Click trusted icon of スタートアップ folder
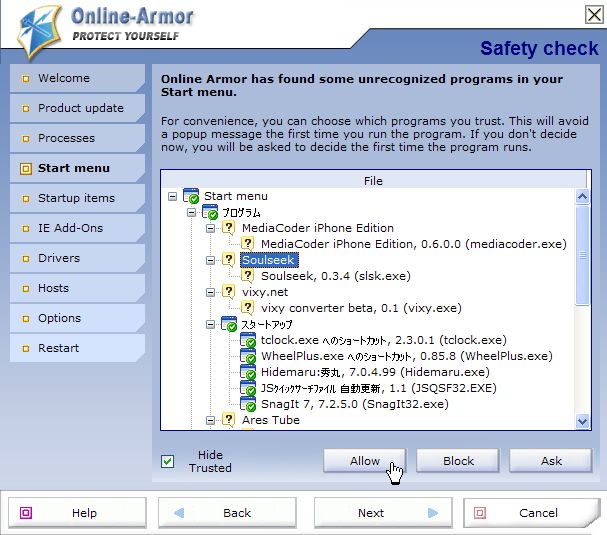This screenshot has height=535, width=607. tap(229, 324)
